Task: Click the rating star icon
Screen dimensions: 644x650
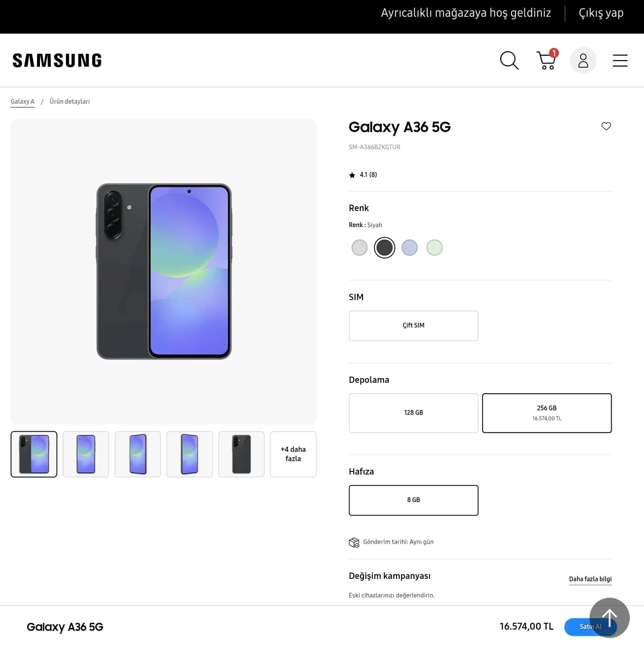Action: [352, 175]
